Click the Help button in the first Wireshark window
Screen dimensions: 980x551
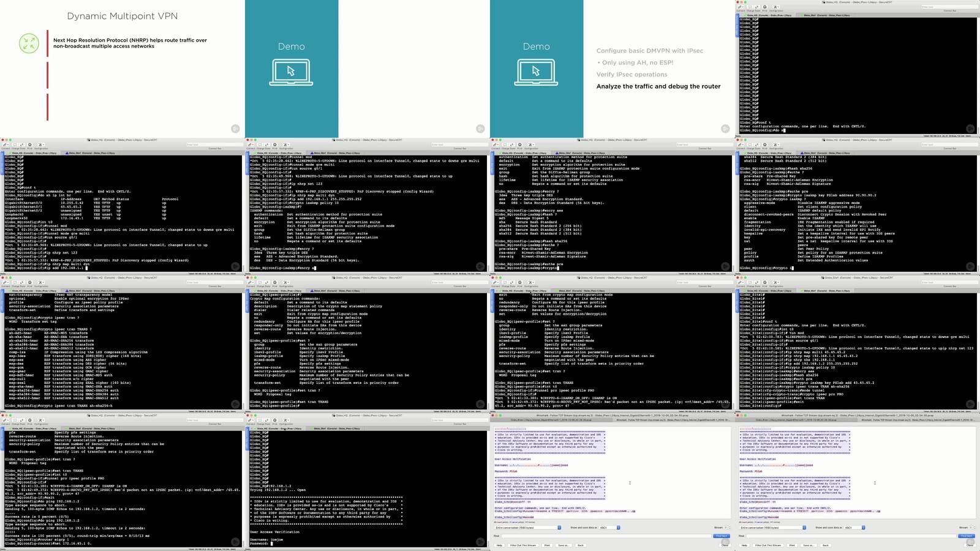pyautogui.click(x=499, y=545)
